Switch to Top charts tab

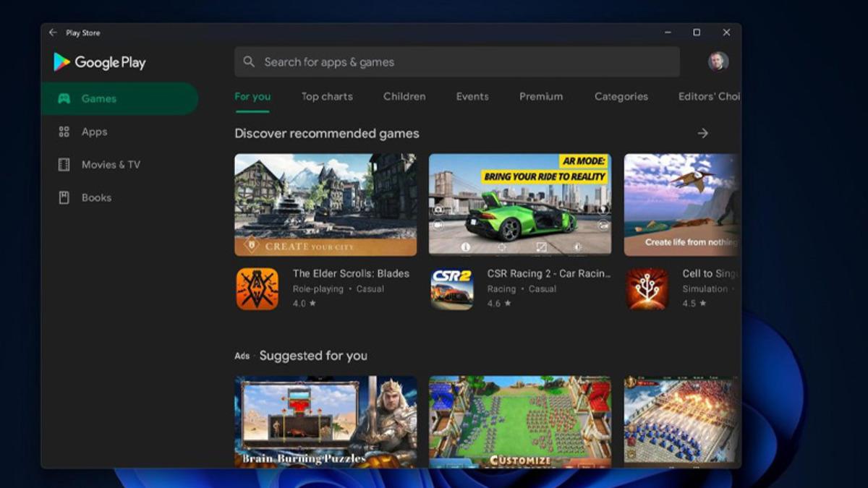tap(327, 97)
